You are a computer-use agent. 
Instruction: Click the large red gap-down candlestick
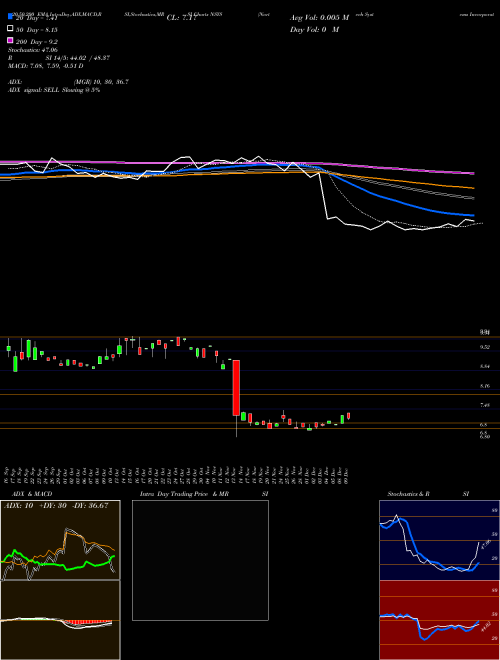coord(237,388)
